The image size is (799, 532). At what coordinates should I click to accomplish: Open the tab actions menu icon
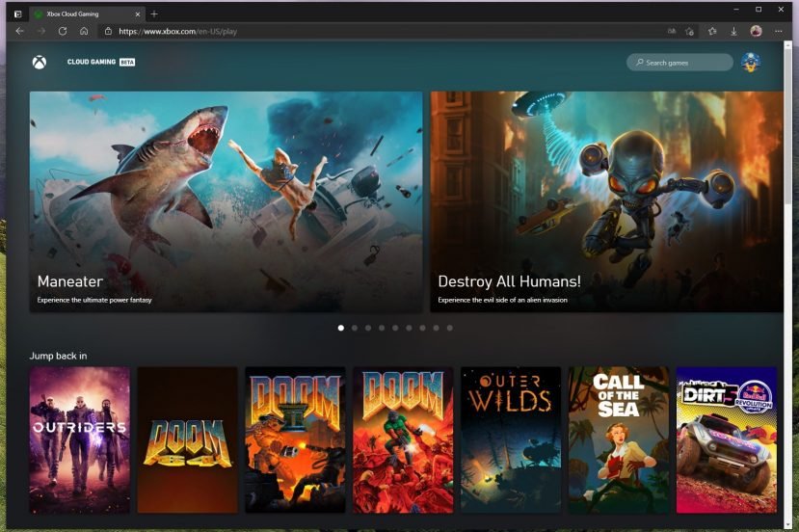(18, 14)
